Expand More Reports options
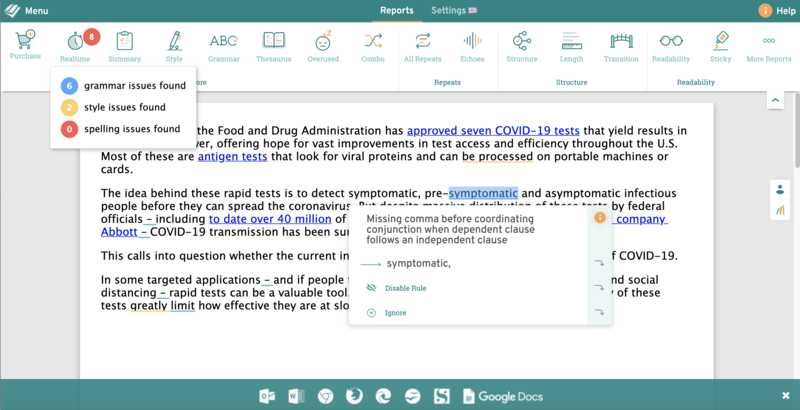Viewport: 800px width, 410px height. point(769,45)
